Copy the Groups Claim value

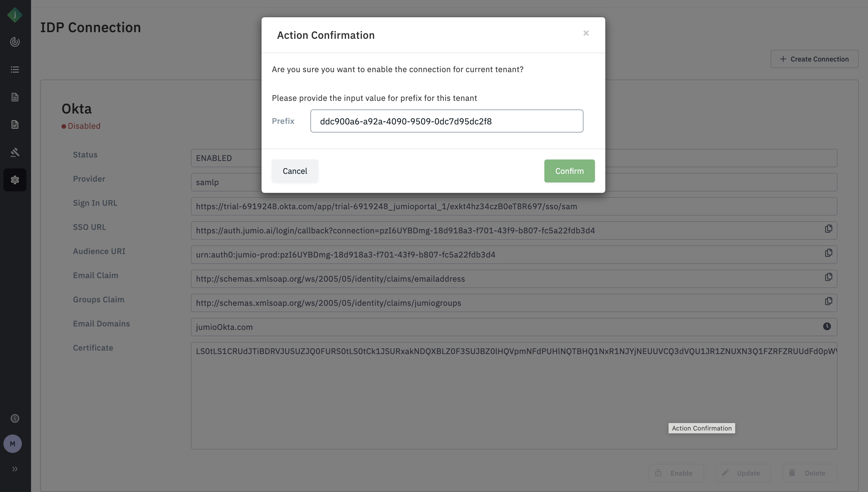(x=828, y=301)
